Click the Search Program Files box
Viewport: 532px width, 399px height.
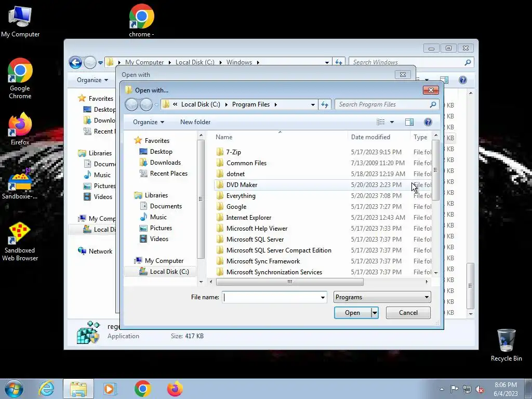[x=382, y=104]
